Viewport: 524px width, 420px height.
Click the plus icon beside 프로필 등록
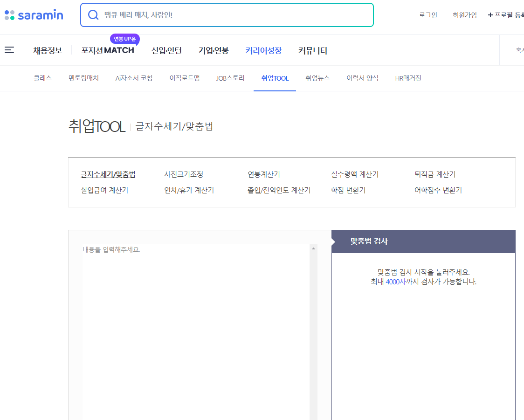[x=490, y=14]
